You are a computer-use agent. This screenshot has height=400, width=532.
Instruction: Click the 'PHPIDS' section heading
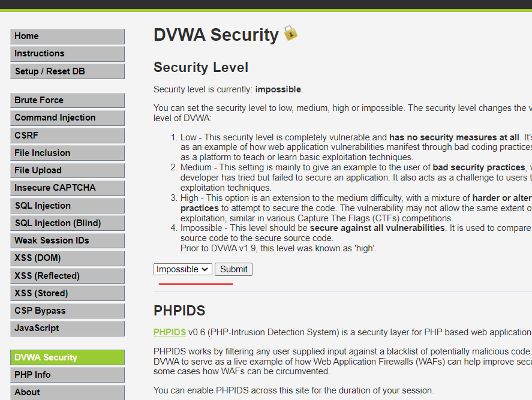pos(179,311)
